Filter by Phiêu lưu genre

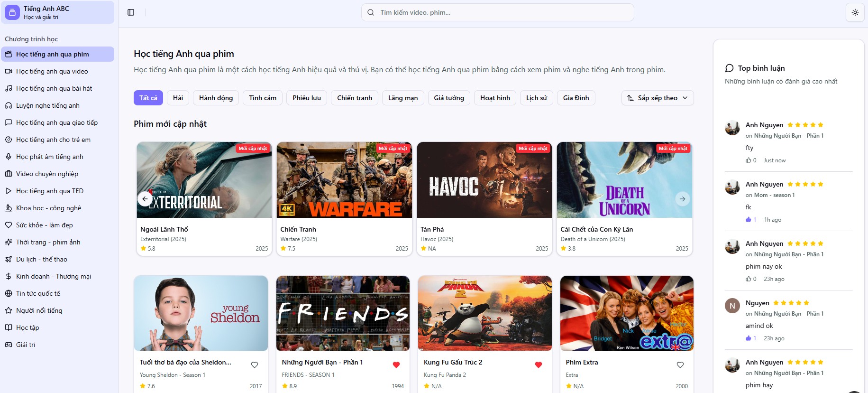307,98
